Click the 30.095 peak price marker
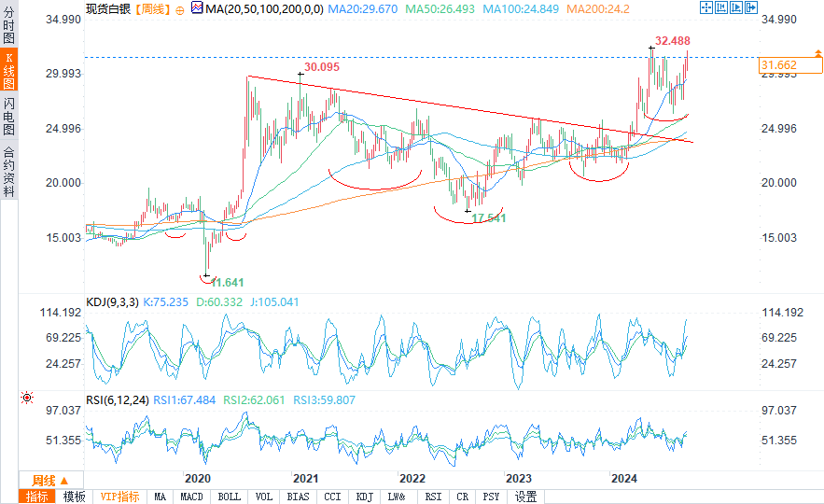The image size is (824, 504). point(322,67)
